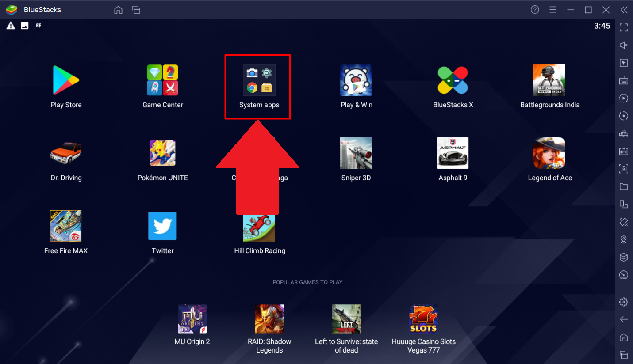The width and height of the screenshot is (633, 364).
Task: Toggle fullscreen mode from the sidebar
Action: click(x=623, y=27)
